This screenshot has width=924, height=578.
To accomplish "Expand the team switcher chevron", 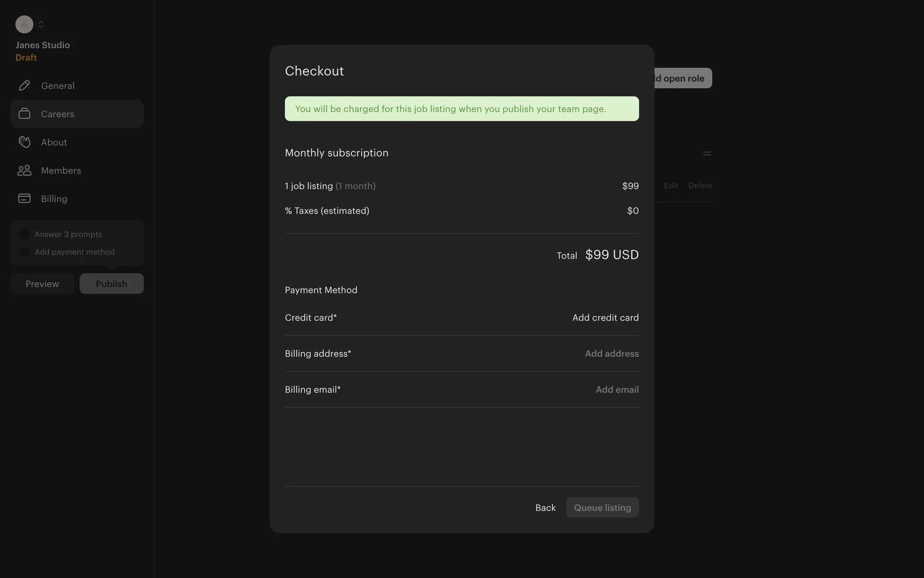I will point(41,25).
